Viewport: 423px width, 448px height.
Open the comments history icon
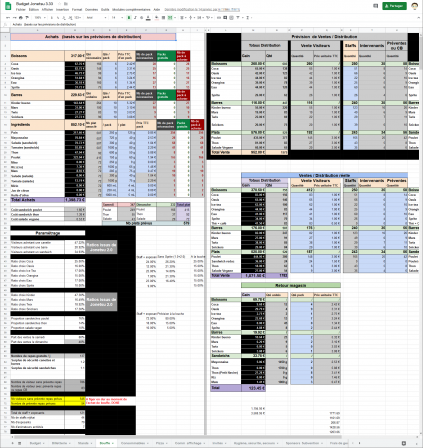(376, 6)
